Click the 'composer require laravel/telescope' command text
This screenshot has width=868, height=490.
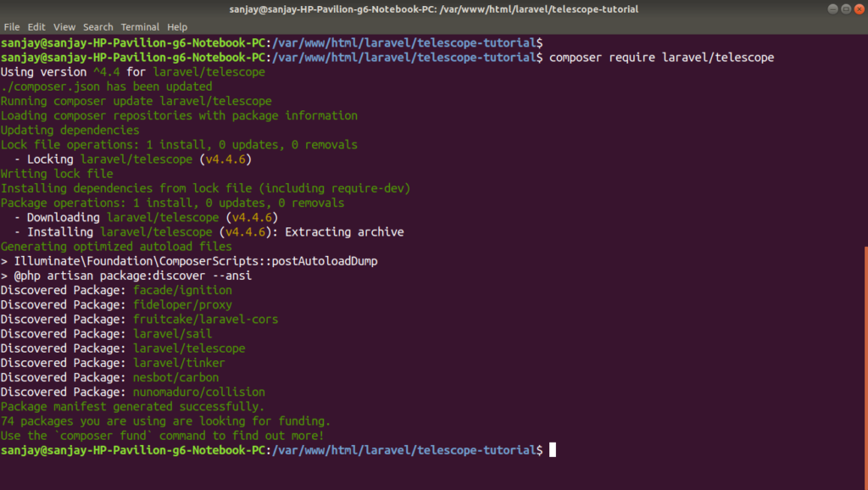tap(661, 58)
